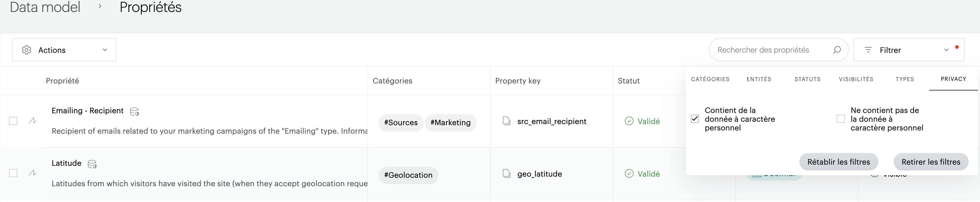Check 'Ne contient pas de la donnée' option
This screenshot has width=980, height=202.
click(841, 119)
